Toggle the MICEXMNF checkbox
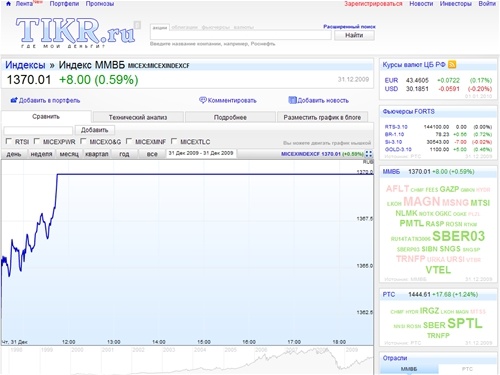Screen dimensions: 500x375 click(129, 141)
